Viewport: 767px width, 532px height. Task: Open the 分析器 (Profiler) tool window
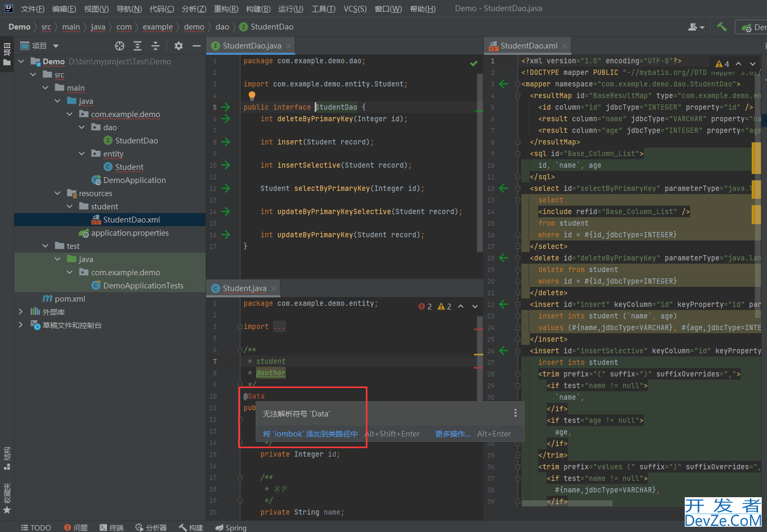point(151,527)
